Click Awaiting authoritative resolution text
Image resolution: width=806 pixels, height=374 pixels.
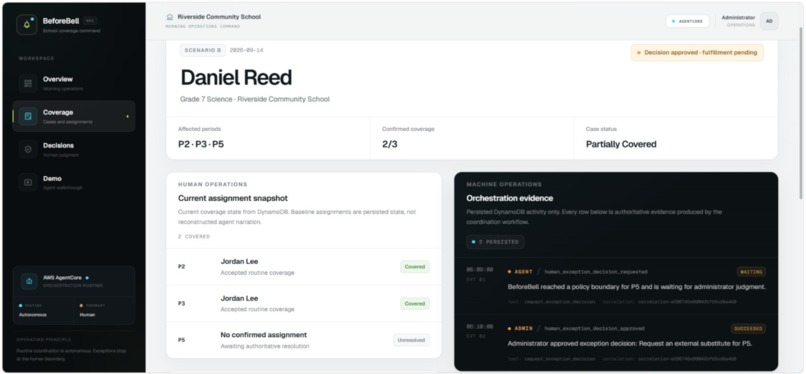[x=265, y=346]
